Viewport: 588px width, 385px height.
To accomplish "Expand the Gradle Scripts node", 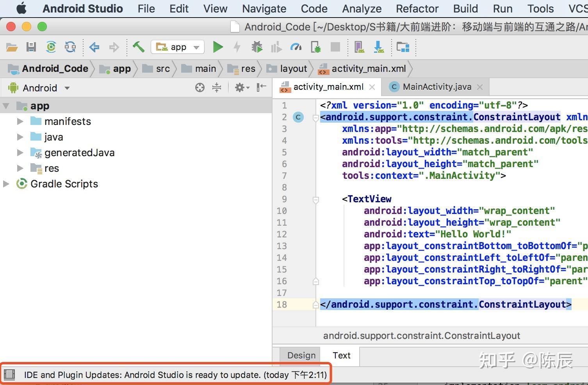I will pyautogui.click(x=6, y=184).
